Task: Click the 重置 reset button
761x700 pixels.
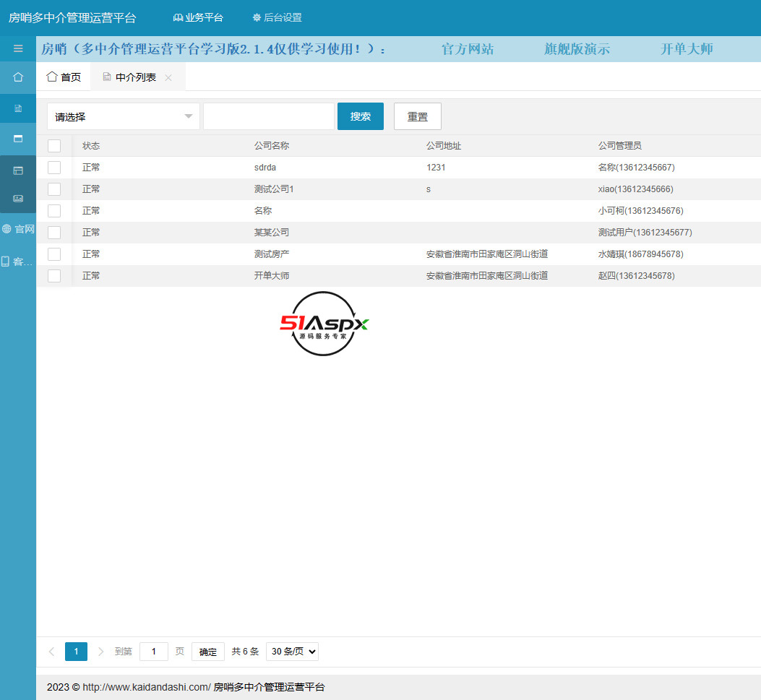Action: tap(417, 116)
